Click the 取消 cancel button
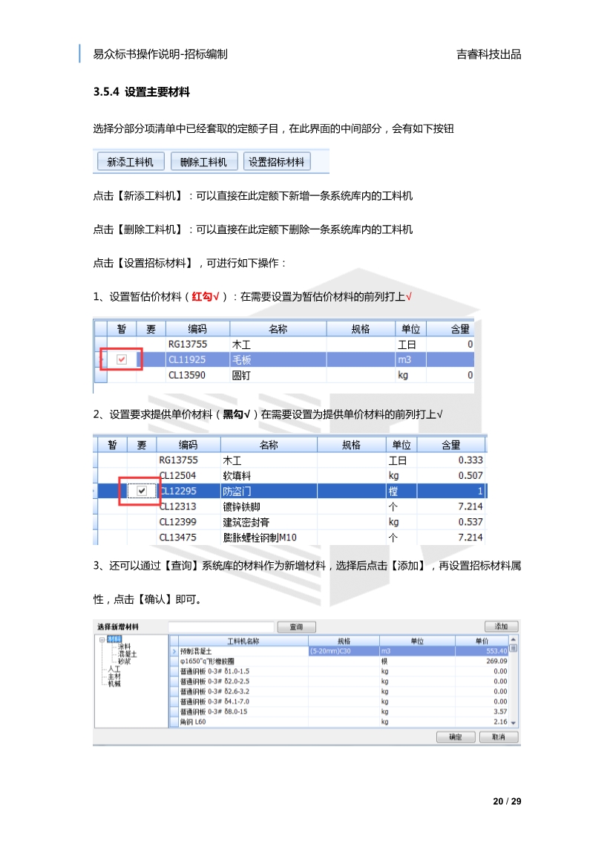613x868 pixels. (x=499, y=737)
